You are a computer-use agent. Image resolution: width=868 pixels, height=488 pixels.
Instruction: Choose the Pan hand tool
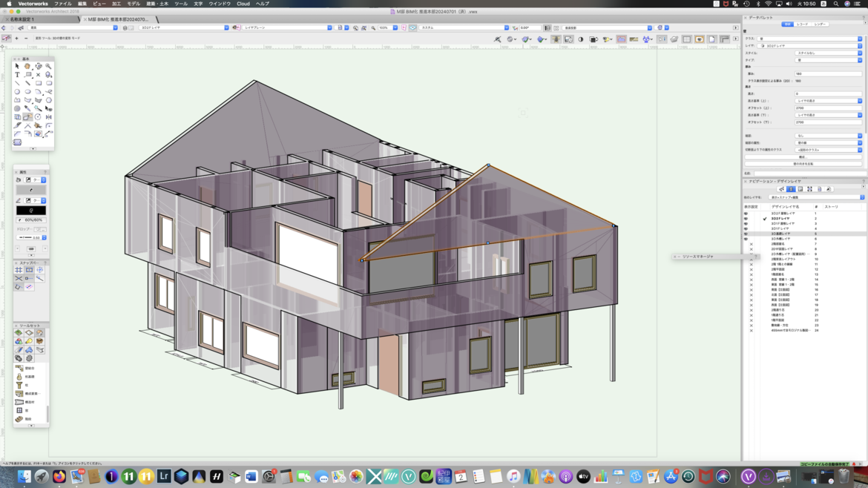(x=27, y=66)
